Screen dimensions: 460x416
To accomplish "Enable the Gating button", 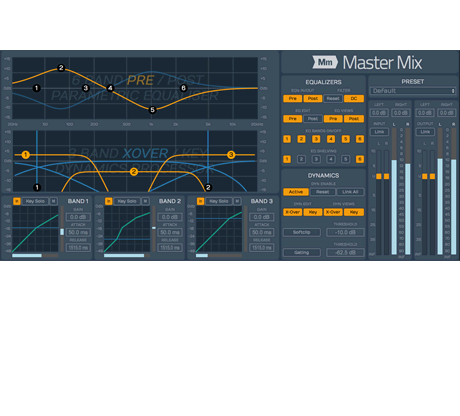I will (302, 252).
